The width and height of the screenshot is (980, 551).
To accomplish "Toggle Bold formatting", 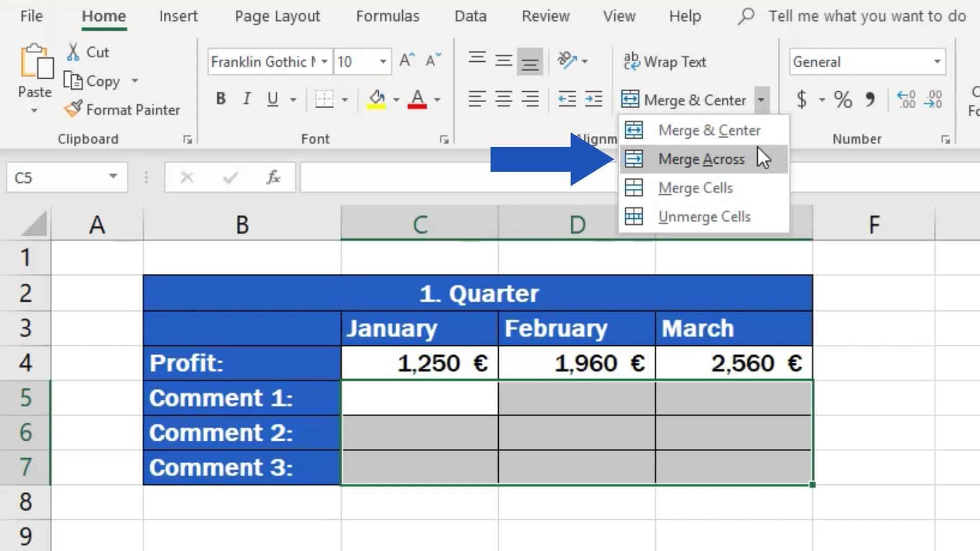I will coord(220,98).
